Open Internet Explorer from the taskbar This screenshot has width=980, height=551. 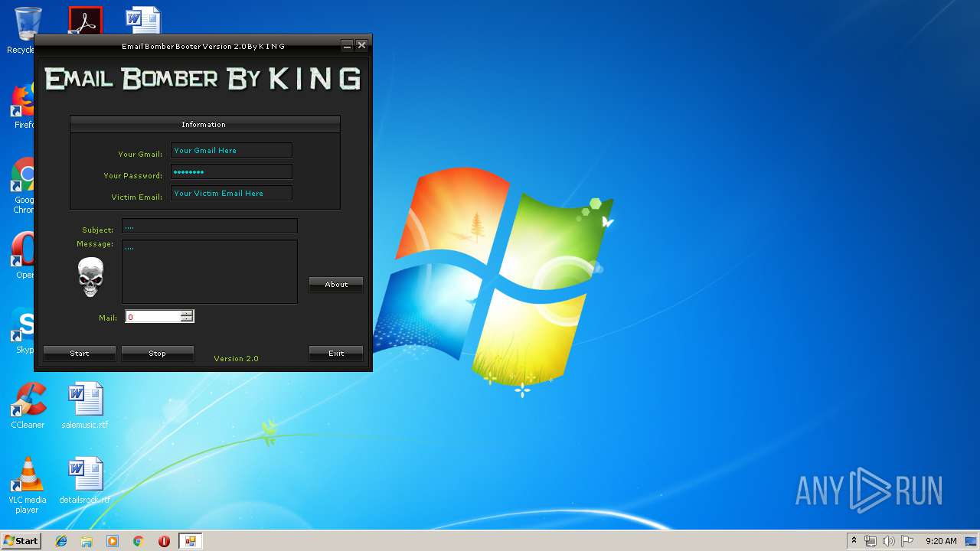coord(61,541)
